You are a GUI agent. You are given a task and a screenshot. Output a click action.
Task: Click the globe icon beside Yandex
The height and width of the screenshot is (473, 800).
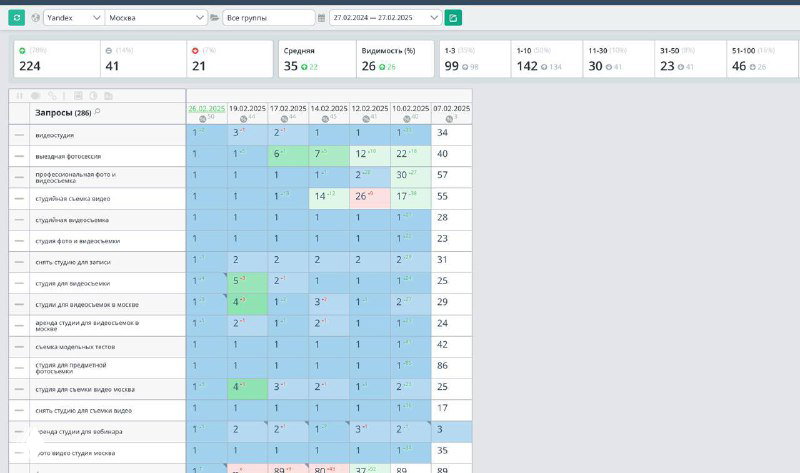35,18
